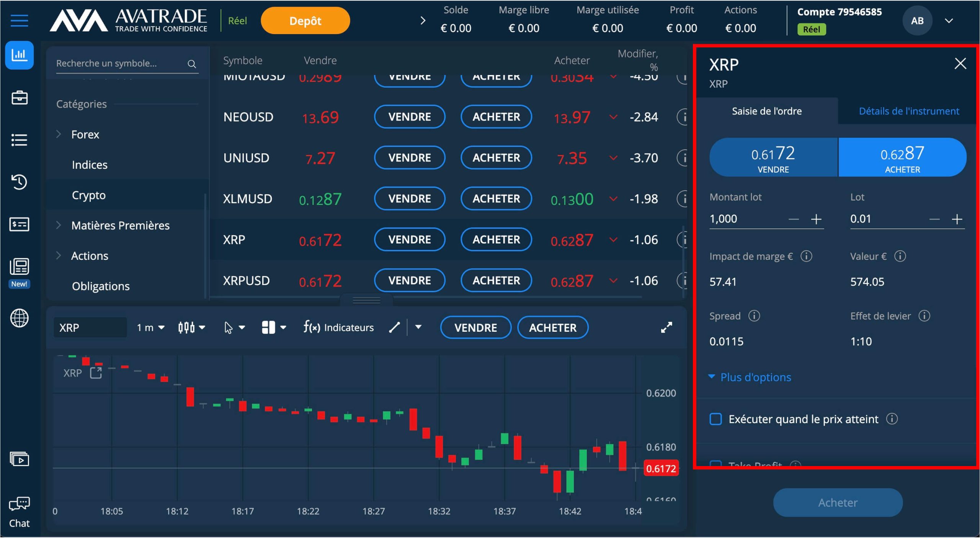Viewport: 980px width, 538px height.
Task: Expand the Actions category
Action: (59, 255)
